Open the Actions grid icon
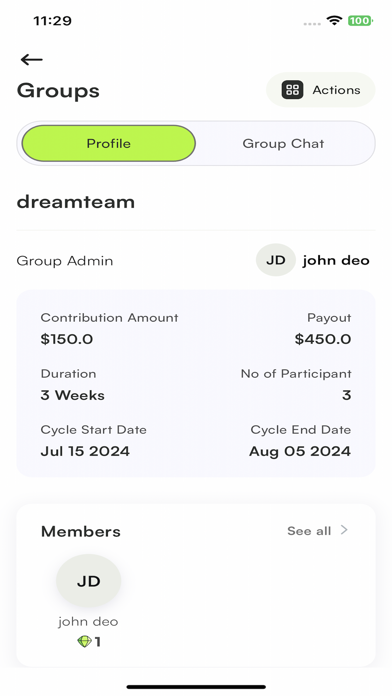 pyautogui.click(x=293, y=90)
